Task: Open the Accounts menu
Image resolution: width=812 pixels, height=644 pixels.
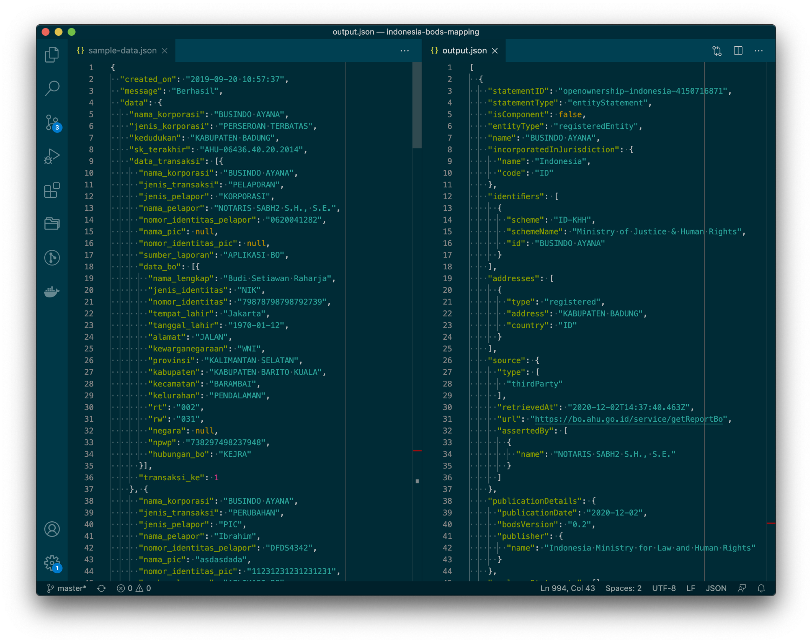Action: click(52, 529)
